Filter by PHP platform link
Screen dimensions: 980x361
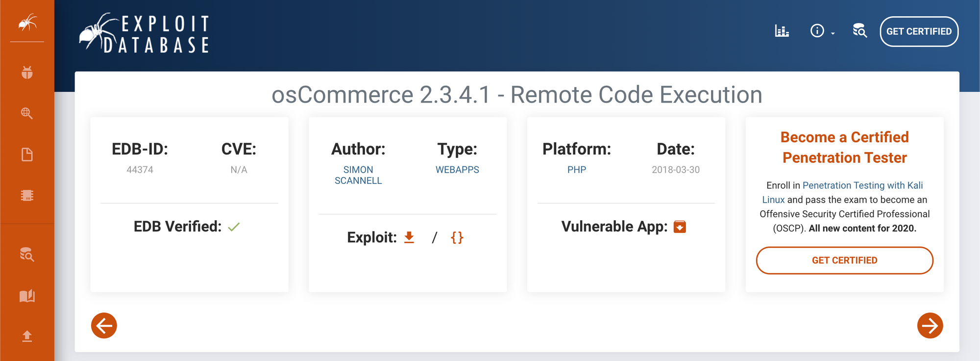pos(577,170)
